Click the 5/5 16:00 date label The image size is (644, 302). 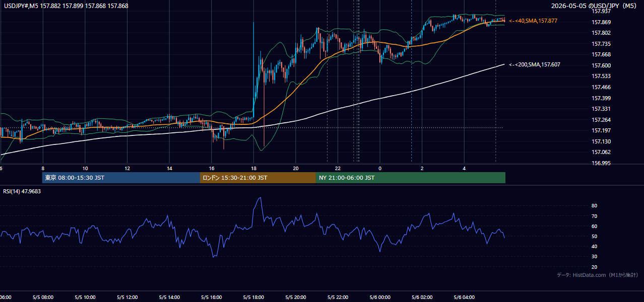point(212,297)
